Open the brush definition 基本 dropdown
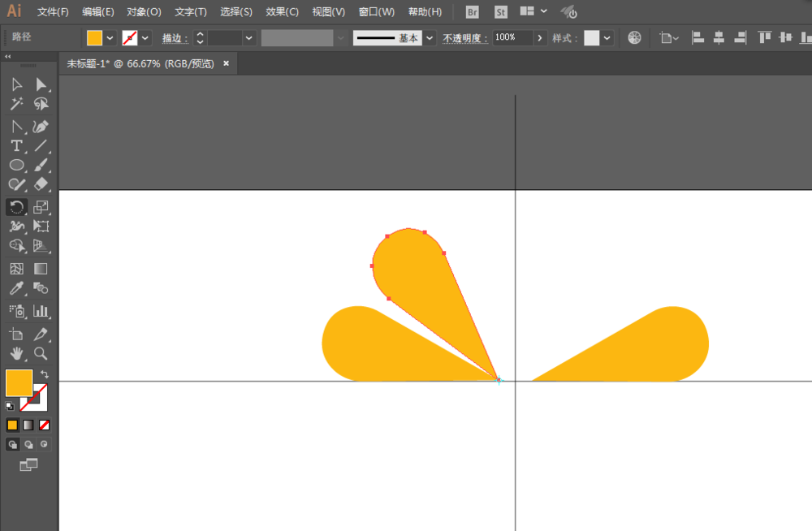This screenshot has width=812, height=531. click(x=430, y=38)
